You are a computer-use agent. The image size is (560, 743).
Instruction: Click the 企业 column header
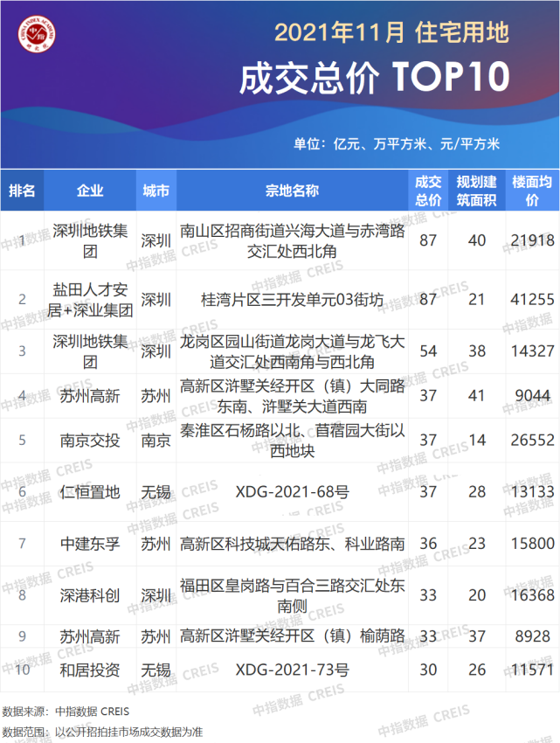[x=90, y=191]
